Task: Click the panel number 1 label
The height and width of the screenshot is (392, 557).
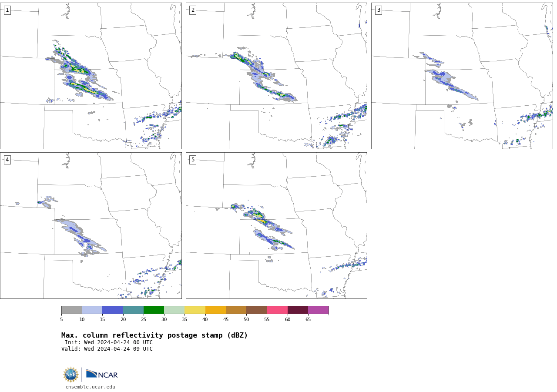Action: [7, 10]
